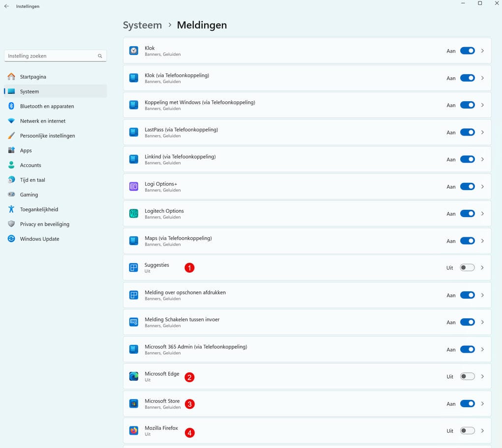The height and width of the screenshot is (448, 502).
Task: Open Melding over opschonen afdrukken chevron
Action: click(482, 295)
